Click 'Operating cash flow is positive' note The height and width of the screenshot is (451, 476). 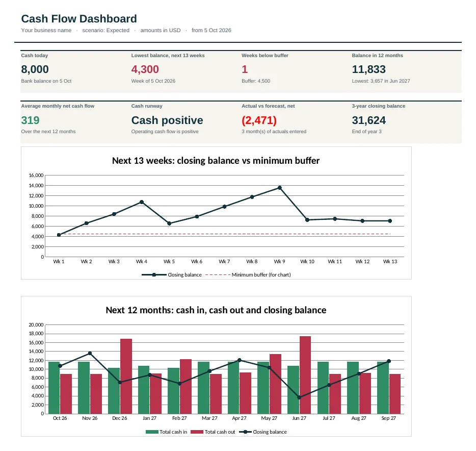pyautogui.click(x=165, y=132)
